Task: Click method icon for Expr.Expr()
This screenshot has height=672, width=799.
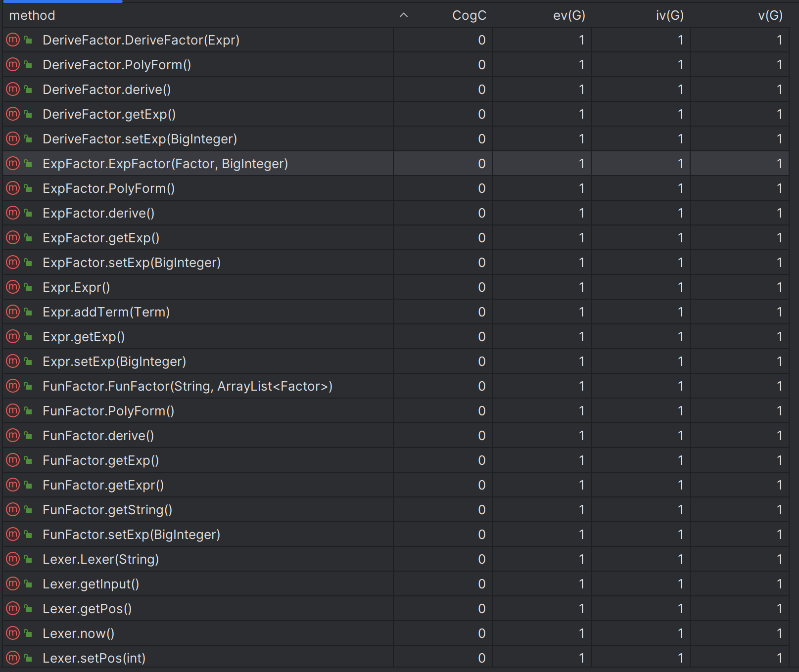Action: click(13, 287)
